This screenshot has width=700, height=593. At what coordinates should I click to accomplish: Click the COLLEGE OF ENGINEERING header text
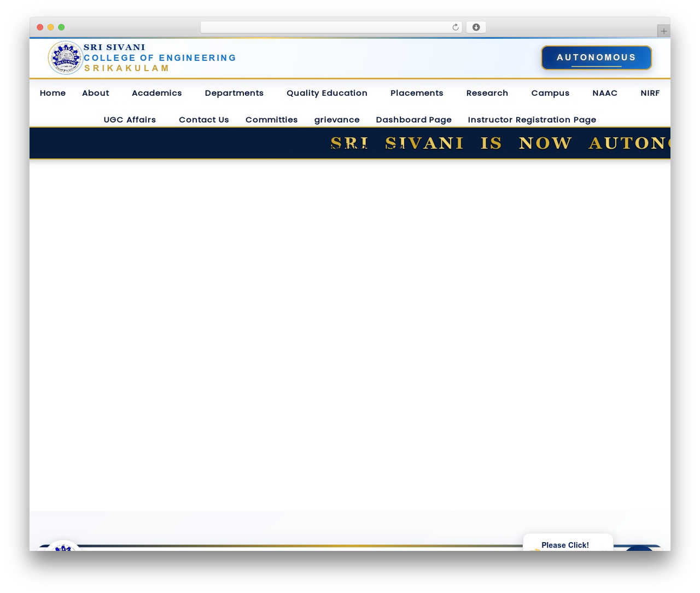pos(160,58)
